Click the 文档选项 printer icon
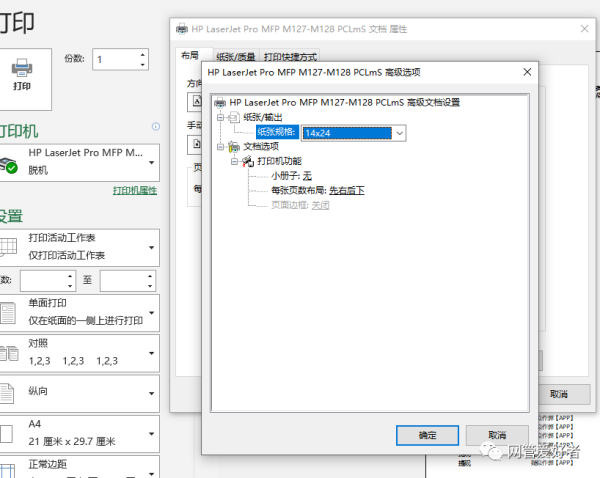Screen dimensions: 600x478 (x=234, y=147)
